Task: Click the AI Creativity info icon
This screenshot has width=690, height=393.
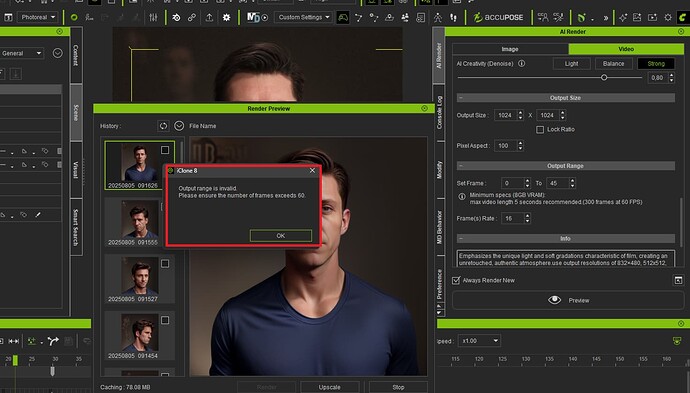Action: (x=521, y=63)
